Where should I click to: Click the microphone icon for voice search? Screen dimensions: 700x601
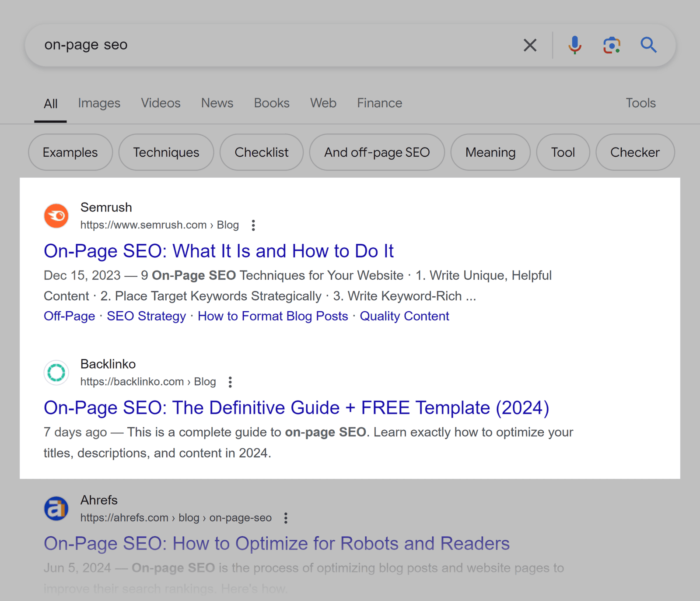tap(574, 45)
